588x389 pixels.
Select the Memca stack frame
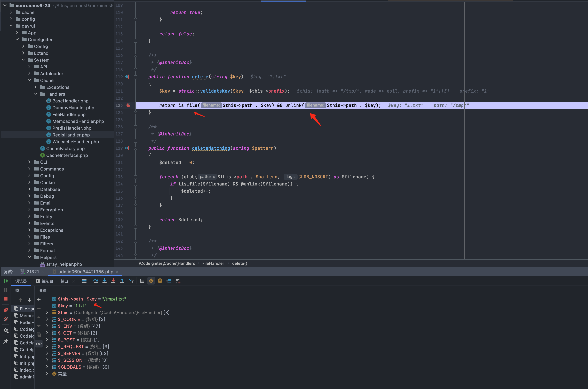[x=24, y=315]
